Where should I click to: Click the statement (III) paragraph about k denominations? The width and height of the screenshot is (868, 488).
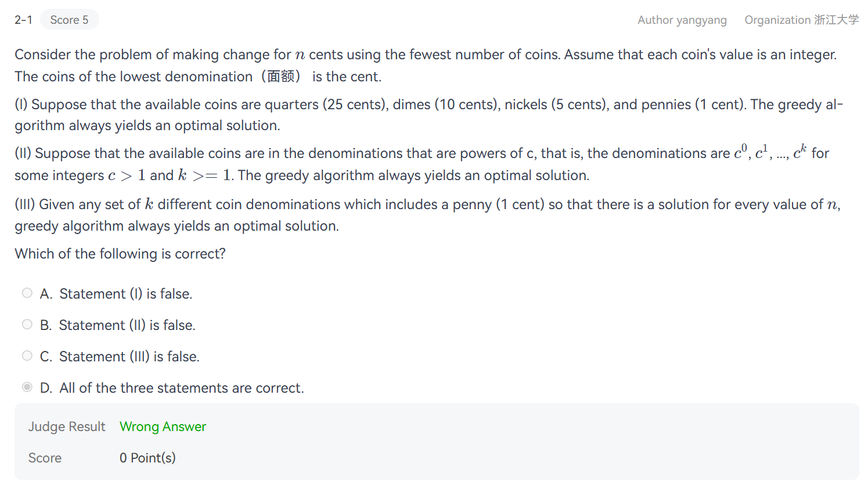coord(427,215)
